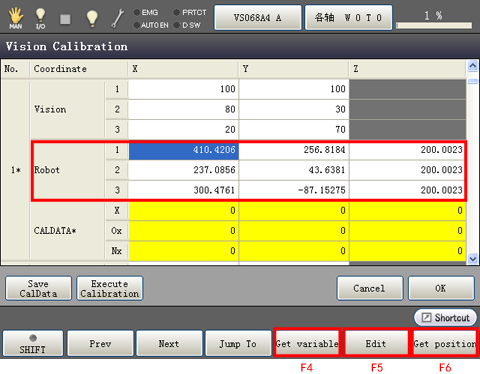Select Robot X cell 300.4761
The width and height of the screenshot is (480, 374).
tap(183, 190)
